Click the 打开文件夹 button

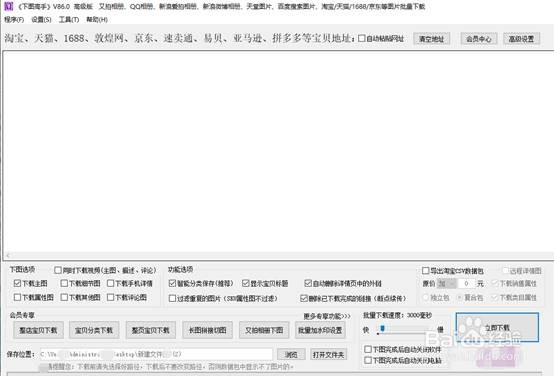tap(328, 354)
